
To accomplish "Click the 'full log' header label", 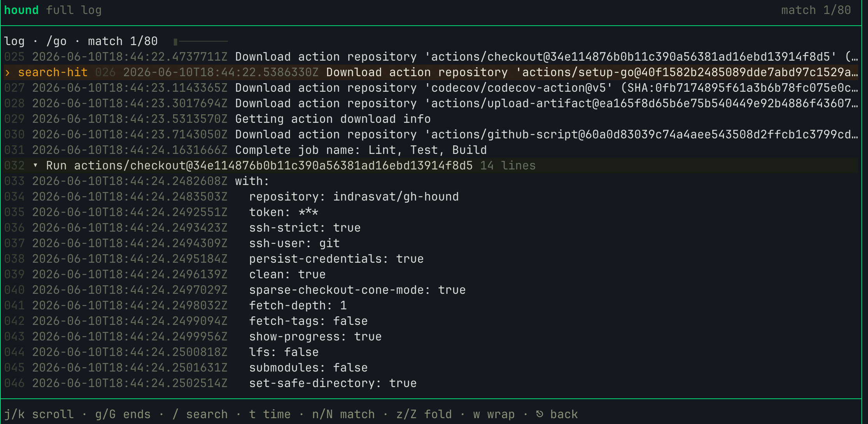I will point(74,10).
